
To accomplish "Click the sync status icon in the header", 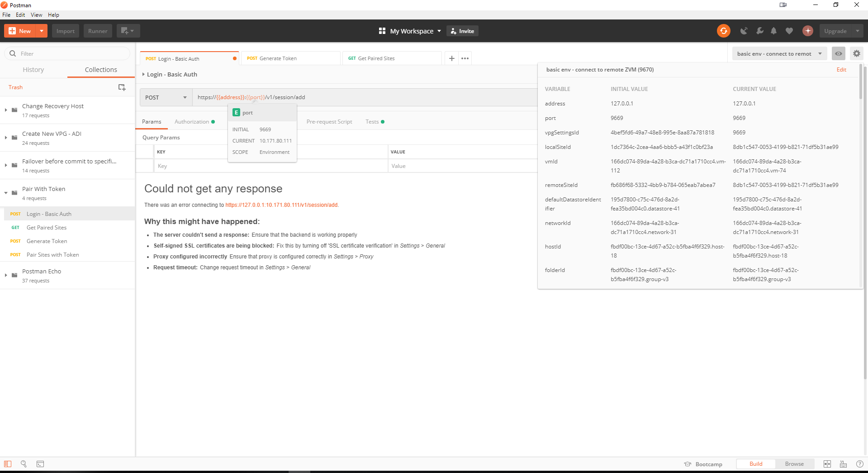I will coord(723,31).
